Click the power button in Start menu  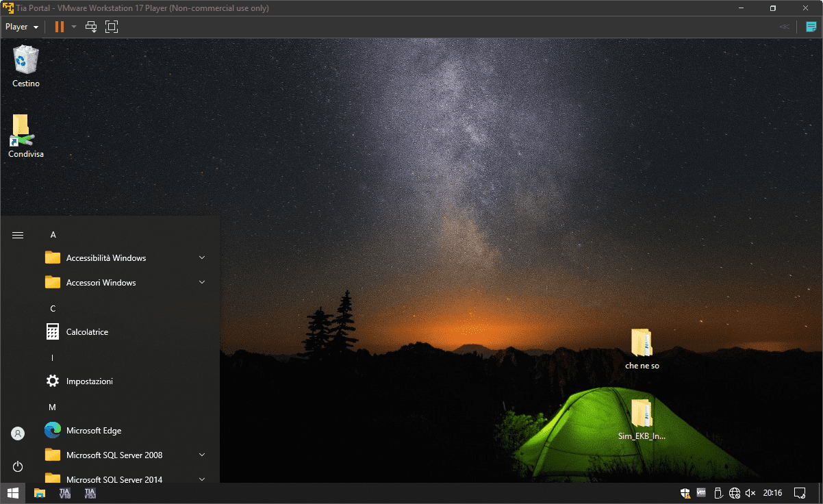pyautogui.click(x=18, y=466)
